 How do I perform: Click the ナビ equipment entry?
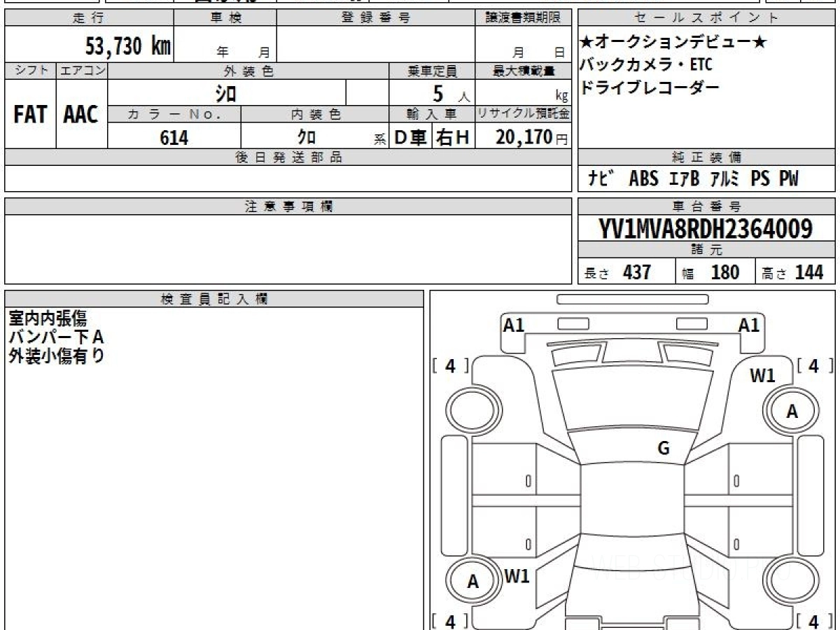tap(602, 179)
